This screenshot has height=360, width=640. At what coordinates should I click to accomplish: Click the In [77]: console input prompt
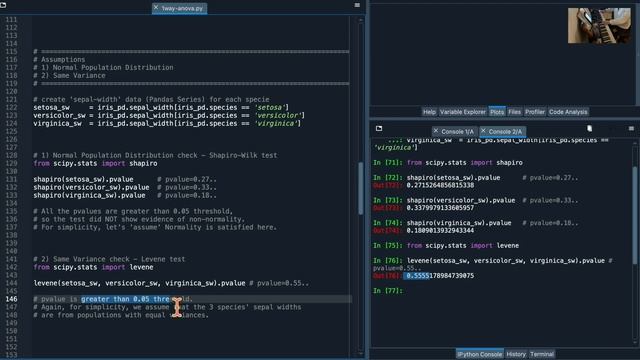pyautogui.click(x=388, y=291)
